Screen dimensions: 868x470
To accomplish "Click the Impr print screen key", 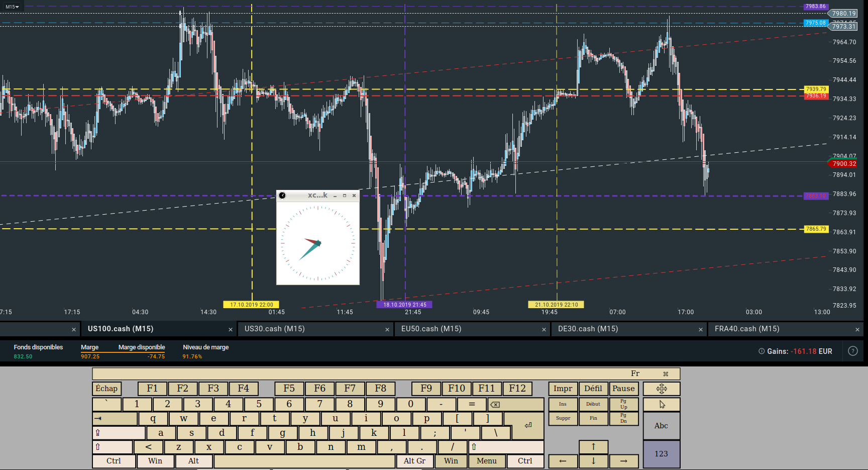I will [x=563, y=389].
